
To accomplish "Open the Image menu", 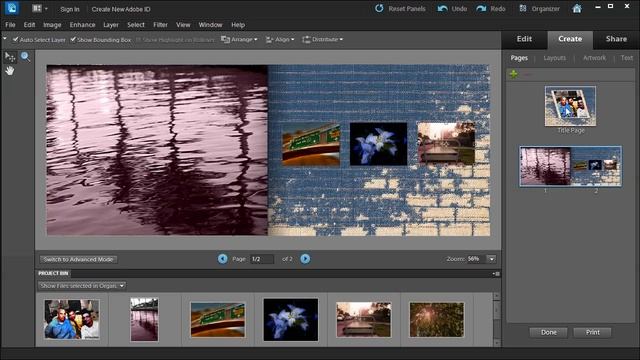I will [52, 25].
